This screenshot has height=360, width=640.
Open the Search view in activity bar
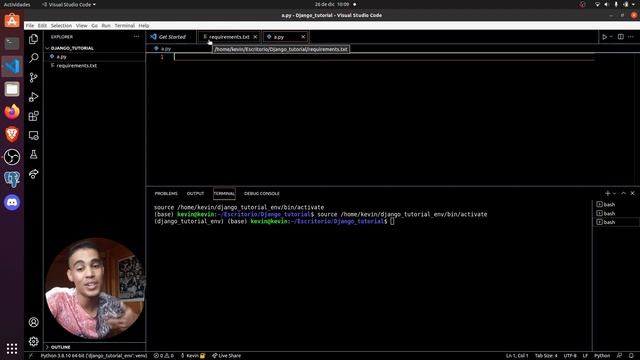[x=33, y=58]
